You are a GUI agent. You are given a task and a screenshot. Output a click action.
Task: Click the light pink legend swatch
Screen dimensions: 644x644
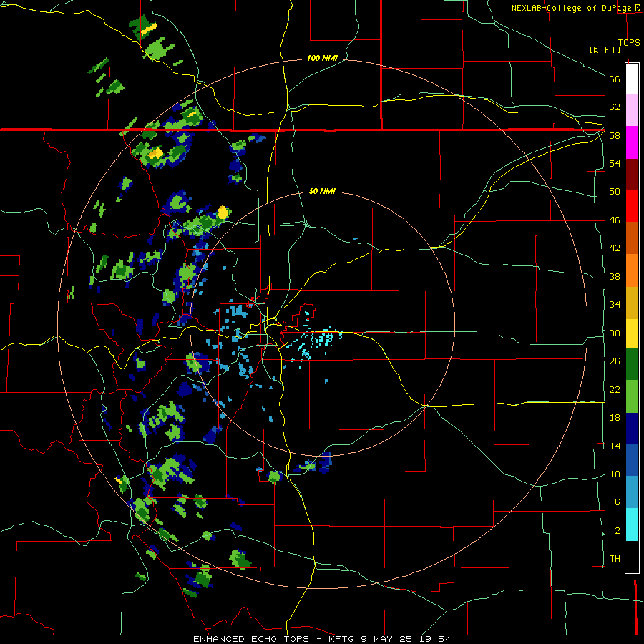pos(632,110)
